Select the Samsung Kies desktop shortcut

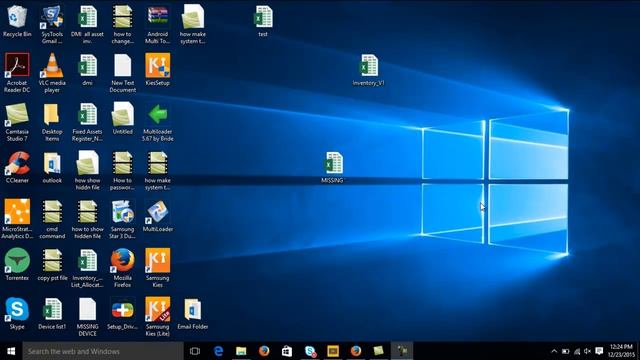(158, 268)
